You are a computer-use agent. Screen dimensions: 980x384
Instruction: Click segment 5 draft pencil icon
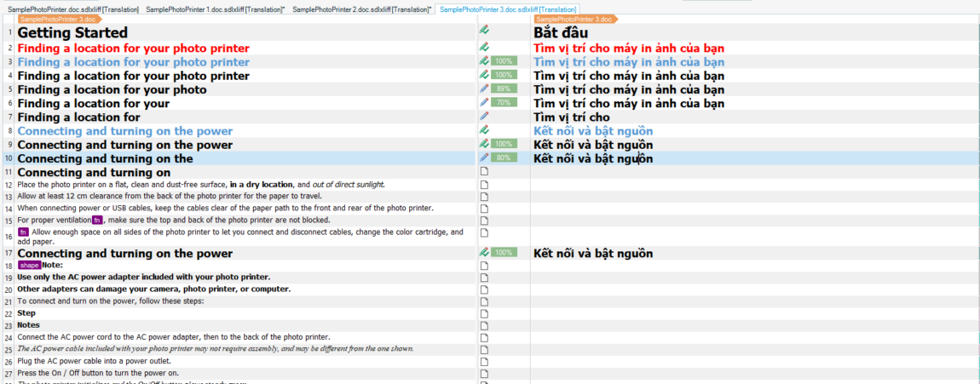coord(484,89)
